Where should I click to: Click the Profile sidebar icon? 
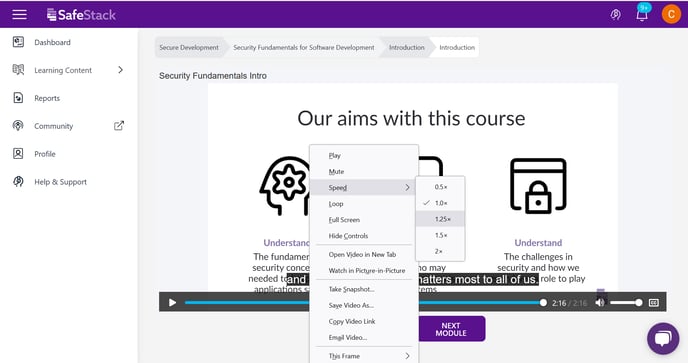pos(18,154)
